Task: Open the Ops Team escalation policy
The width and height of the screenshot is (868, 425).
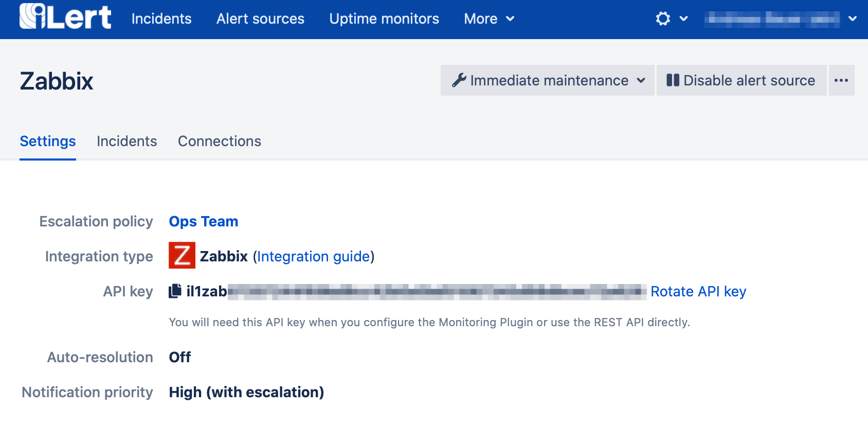Action: (x=204, y=221)
